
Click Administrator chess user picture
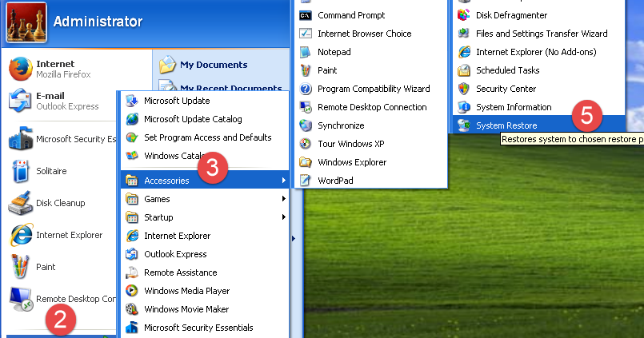point(26,22)
